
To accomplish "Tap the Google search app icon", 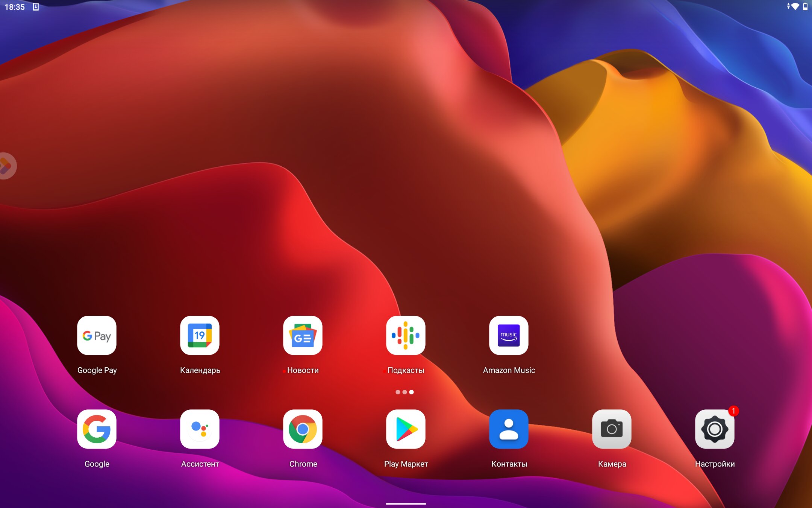I will click(97, 429).
